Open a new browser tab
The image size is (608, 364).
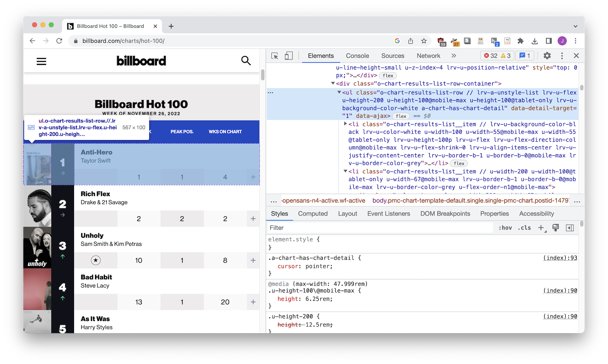(x=171, y=26)
